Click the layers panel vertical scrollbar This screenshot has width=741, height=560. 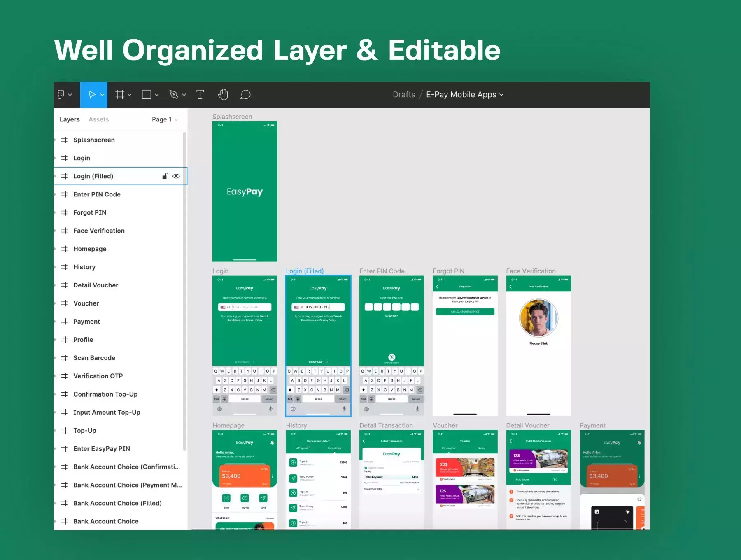[185, 292]
